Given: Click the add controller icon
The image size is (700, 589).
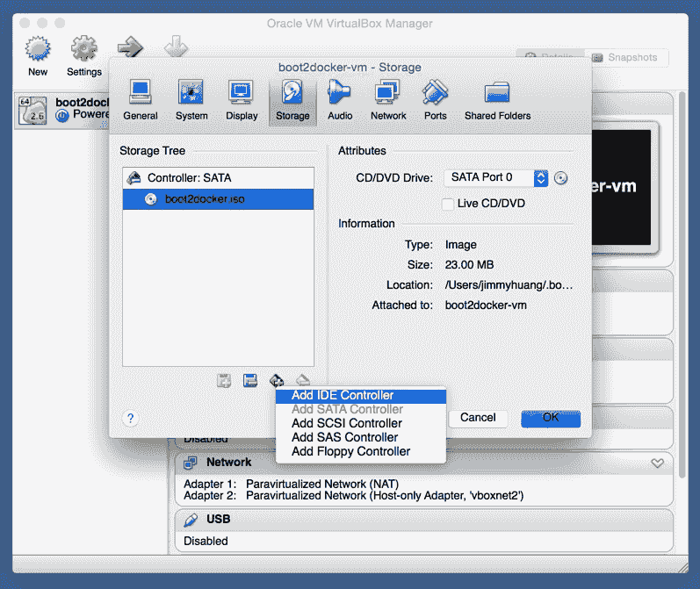Looking at the screenshot, I should coord(277,381).
